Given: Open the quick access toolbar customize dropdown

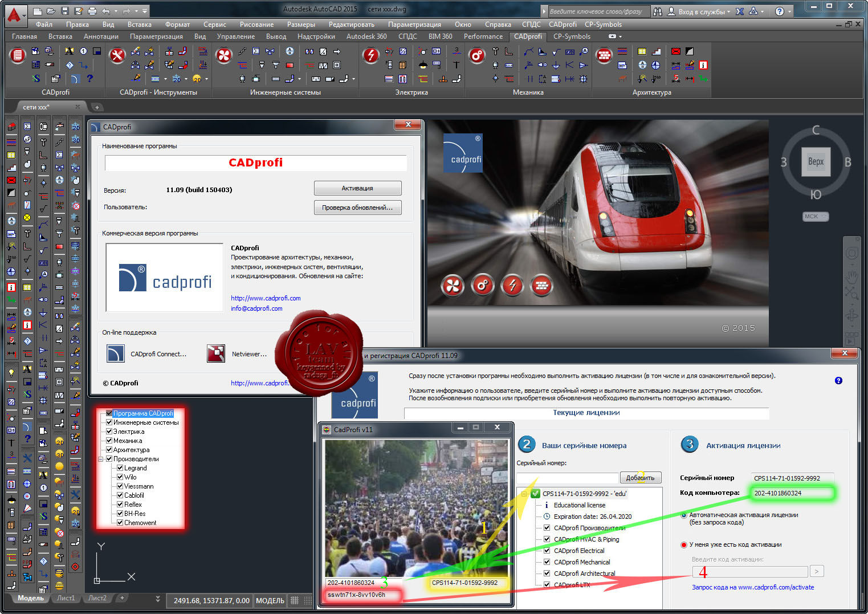Looking at the screenshot, I should pyautogui.click(x=145, y=11).
